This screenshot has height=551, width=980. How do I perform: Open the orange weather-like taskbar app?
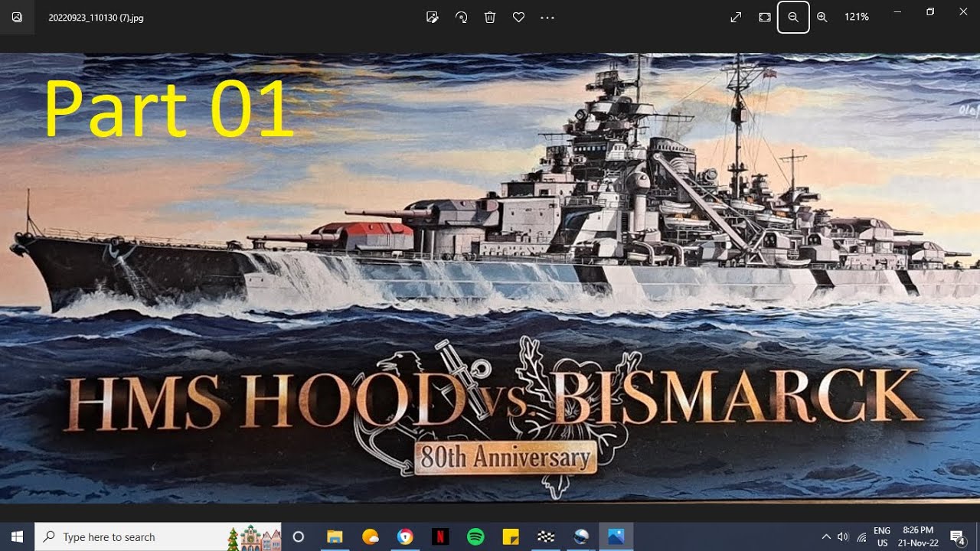click(x=370, y=536)
